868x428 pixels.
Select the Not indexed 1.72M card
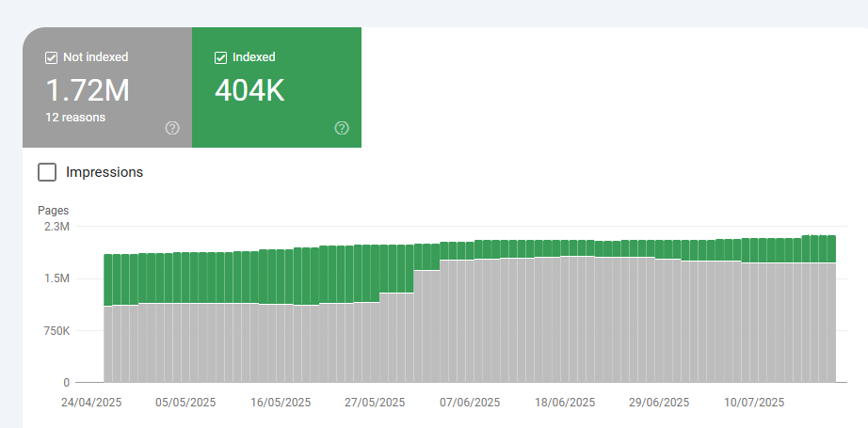click(x=107, y=87)
